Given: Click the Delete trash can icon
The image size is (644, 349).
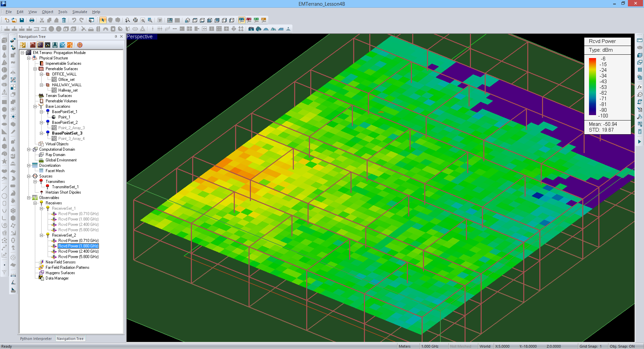Looking at the screenshot, I should click(x=64, y=20).
